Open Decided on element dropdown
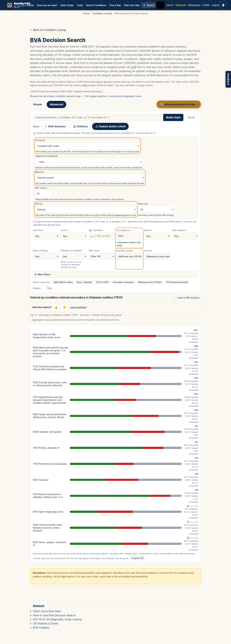This screenshot has width=231, height=644. (x=74, y=257)
